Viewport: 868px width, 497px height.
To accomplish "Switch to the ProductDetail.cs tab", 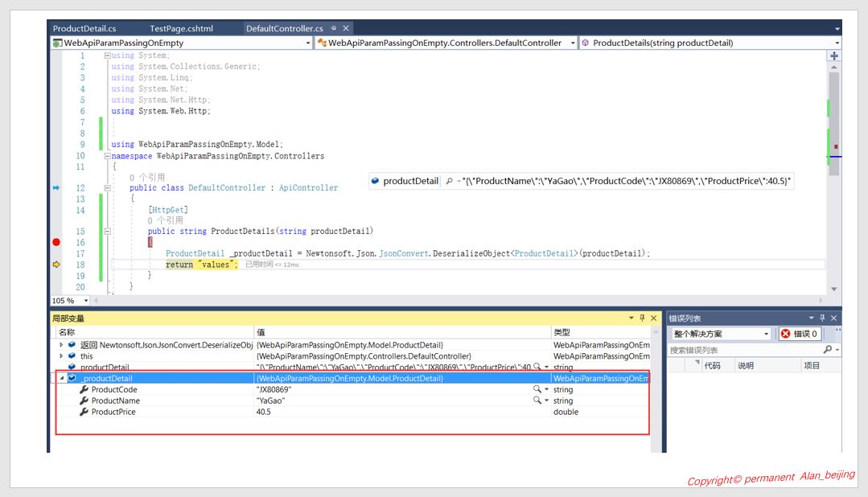I will pyautogui.click(x=84, y=28).
